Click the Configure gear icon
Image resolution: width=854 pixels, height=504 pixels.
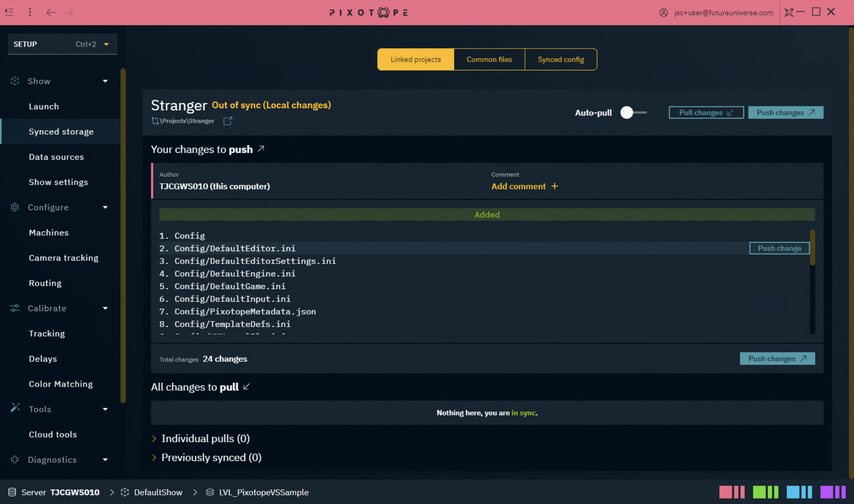coord(15,207)
